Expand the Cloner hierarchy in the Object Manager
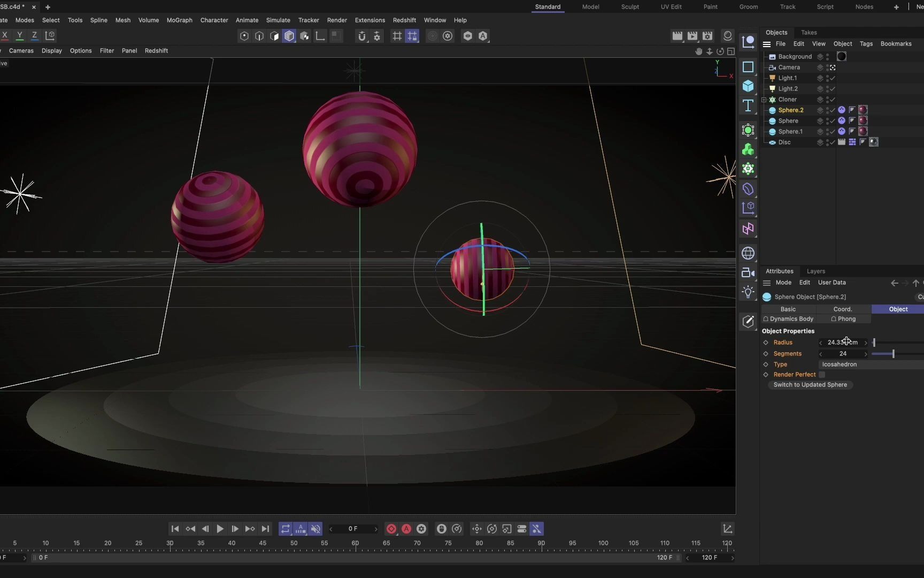 (765, 100)
